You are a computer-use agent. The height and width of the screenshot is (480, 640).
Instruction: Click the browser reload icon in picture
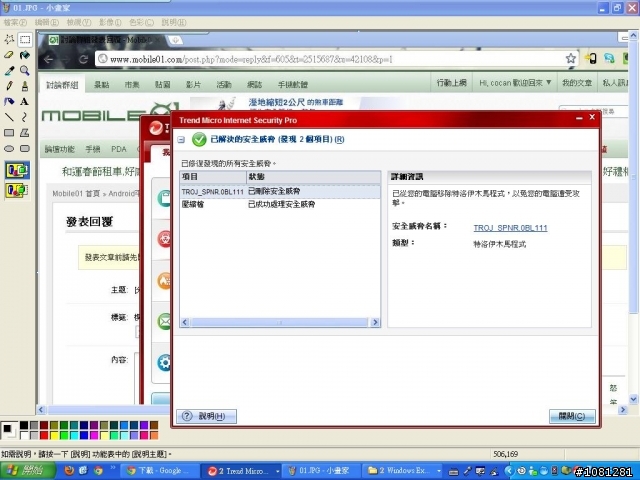click(84, 60)
